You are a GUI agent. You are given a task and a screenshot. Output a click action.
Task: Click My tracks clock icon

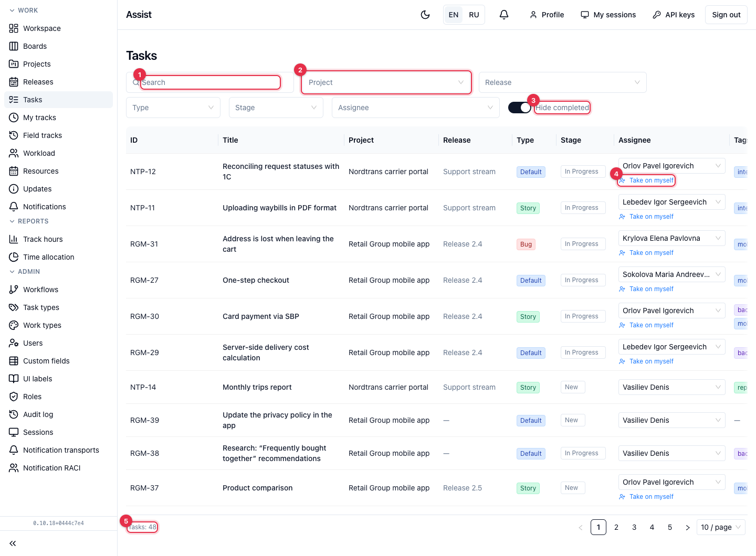[x=14, y=117]
